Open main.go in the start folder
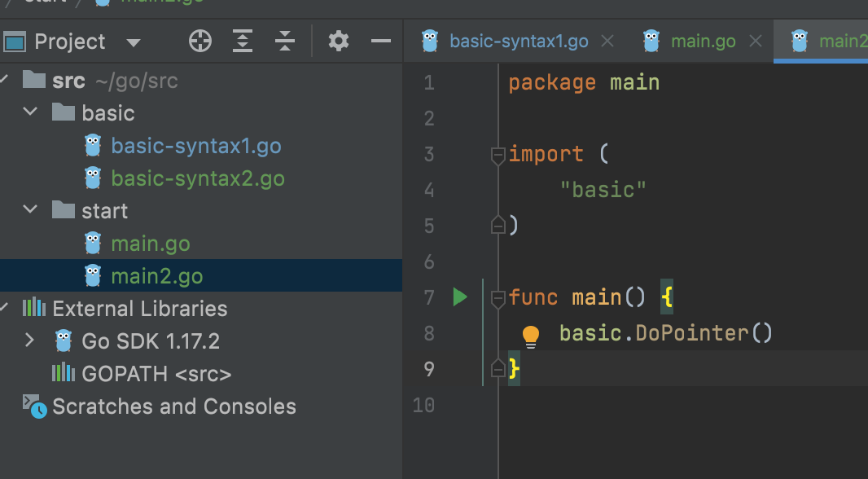 tap(151, 244)
